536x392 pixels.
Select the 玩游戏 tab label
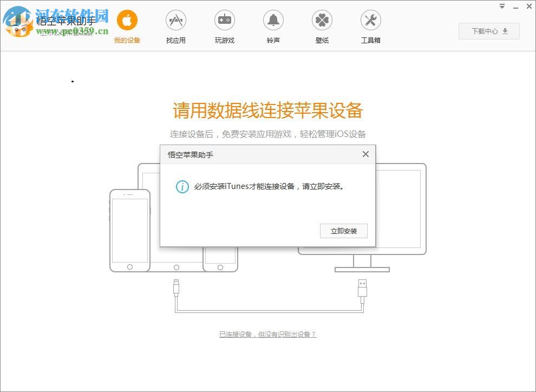[225, 40]
